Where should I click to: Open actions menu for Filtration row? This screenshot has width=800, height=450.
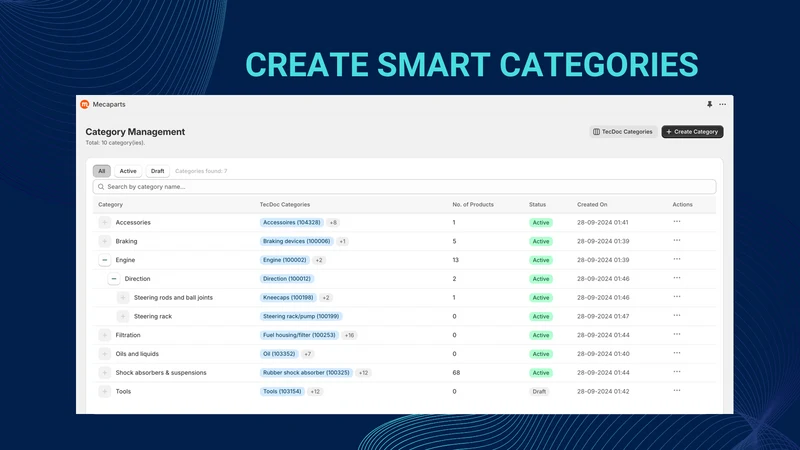tap(677, 334)
